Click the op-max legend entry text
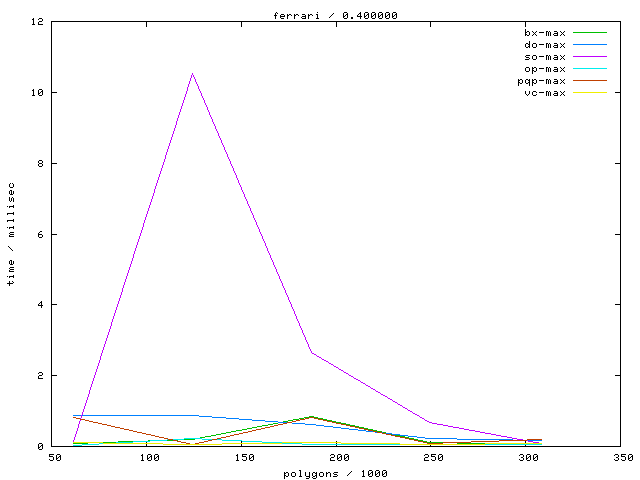The image size is (640, 480). click(x=545, y=69)
